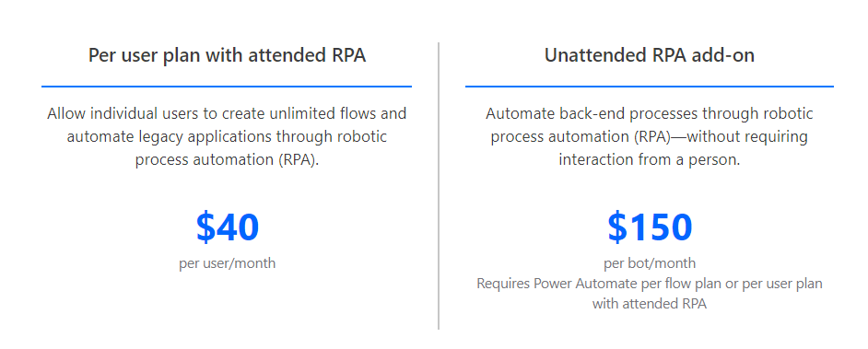Click the word 'Unattended' in the right heading
This screenshot has width=868, height=349.
(x=592, y=55)
